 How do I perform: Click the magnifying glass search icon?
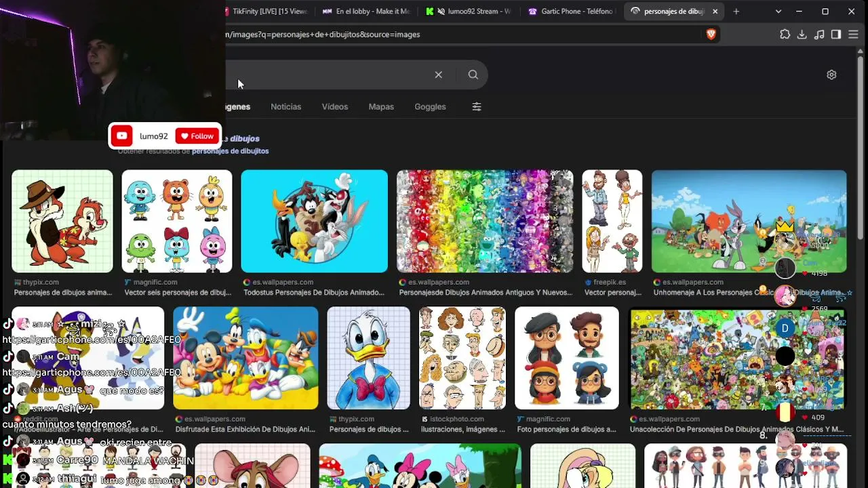473,75
